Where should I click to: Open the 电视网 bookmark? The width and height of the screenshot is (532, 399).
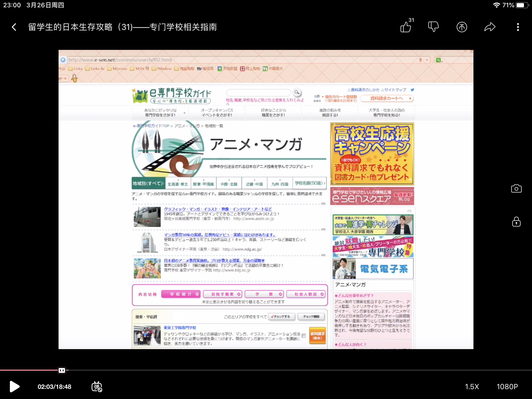(x=205, y=69)
